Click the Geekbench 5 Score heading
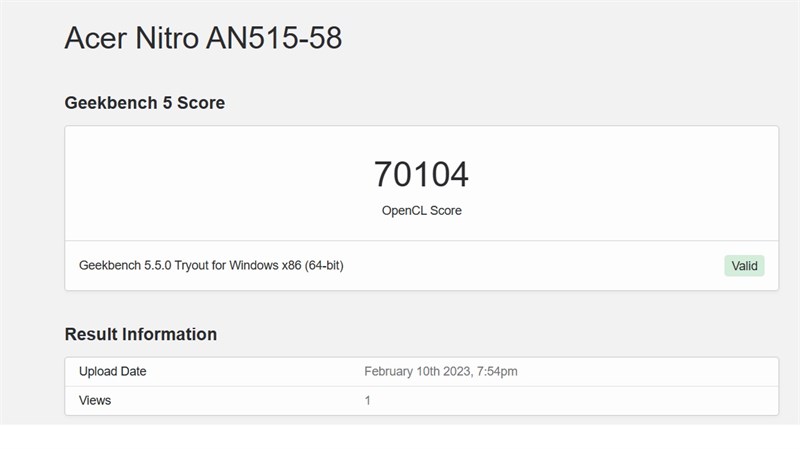The image size is (800, 449). (x=144, y=103)
